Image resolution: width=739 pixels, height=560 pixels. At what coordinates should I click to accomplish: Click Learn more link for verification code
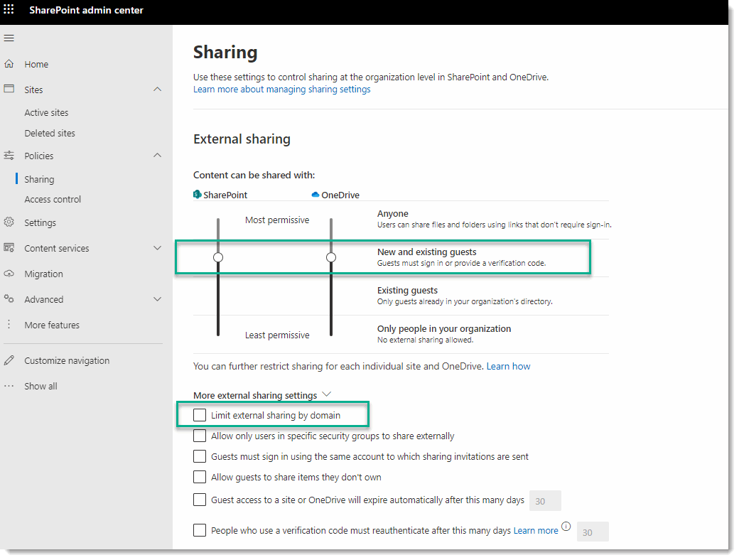pyautogui.click(x=535, y=531)
